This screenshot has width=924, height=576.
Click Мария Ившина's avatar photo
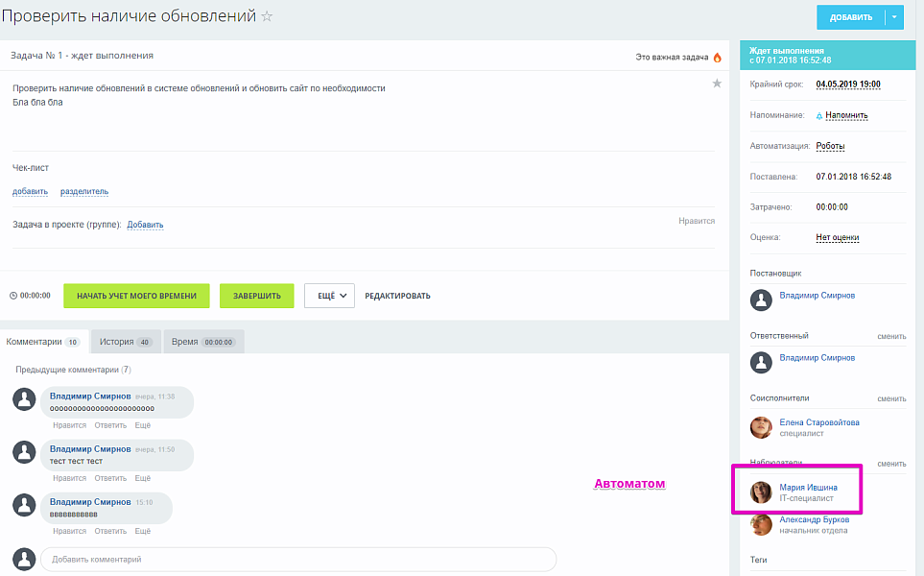tap(761, 492)
